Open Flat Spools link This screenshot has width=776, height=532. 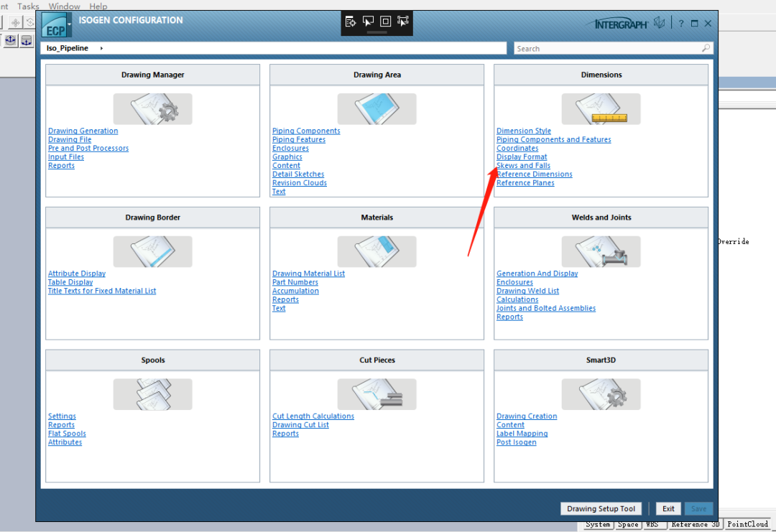pos(67,434)
